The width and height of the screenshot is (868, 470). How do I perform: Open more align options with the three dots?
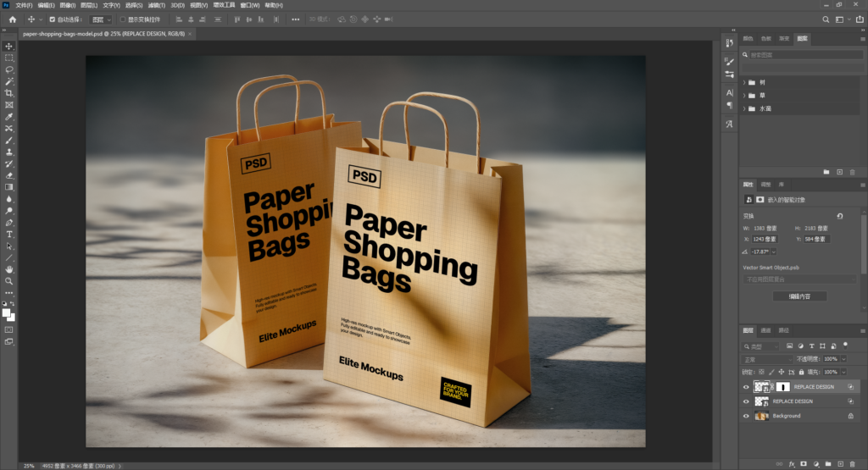click(296, 19)
